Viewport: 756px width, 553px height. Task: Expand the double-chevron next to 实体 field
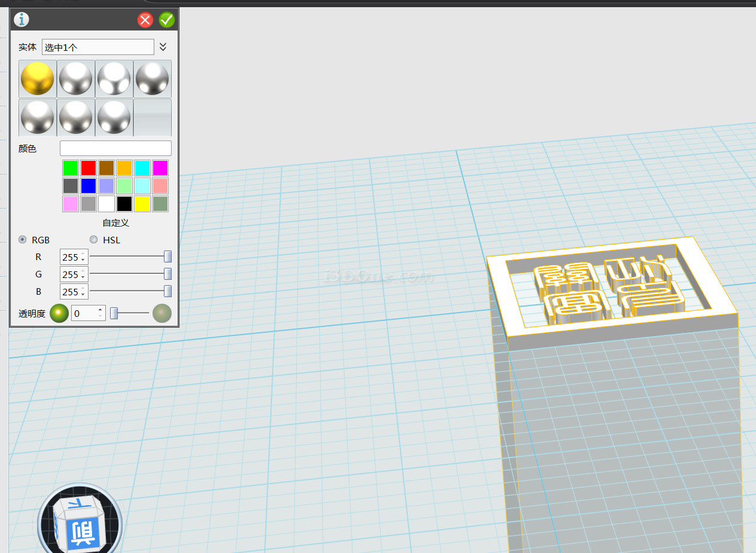pos(163,47)
